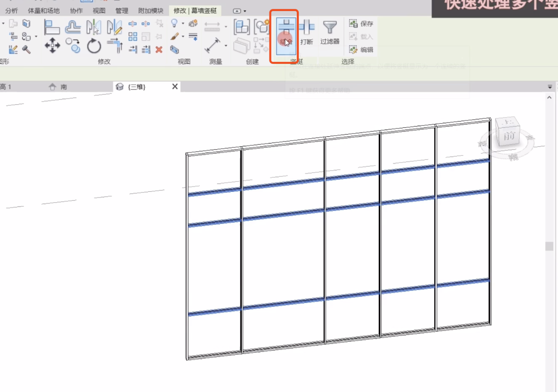Open the 体量和场地 ribbon tab

[44, 10]
